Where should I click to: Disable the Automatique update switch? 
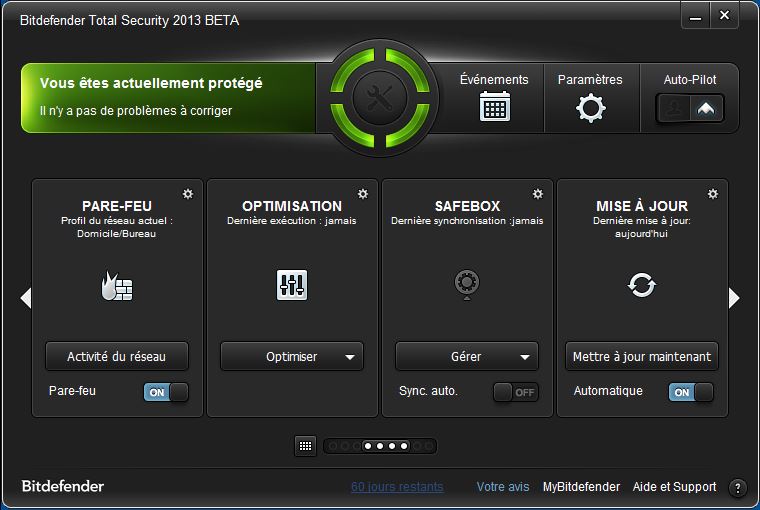click(691, 392)
